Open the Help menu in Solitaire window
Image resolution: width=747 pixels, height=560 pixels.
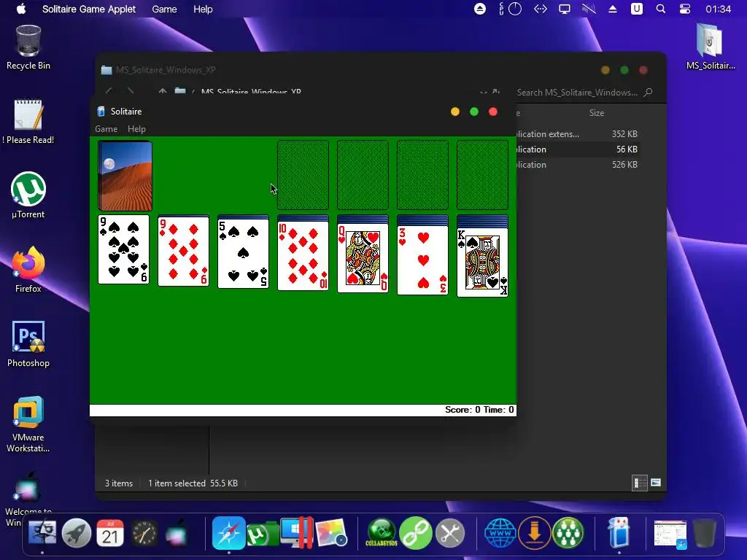click(136, 129)
